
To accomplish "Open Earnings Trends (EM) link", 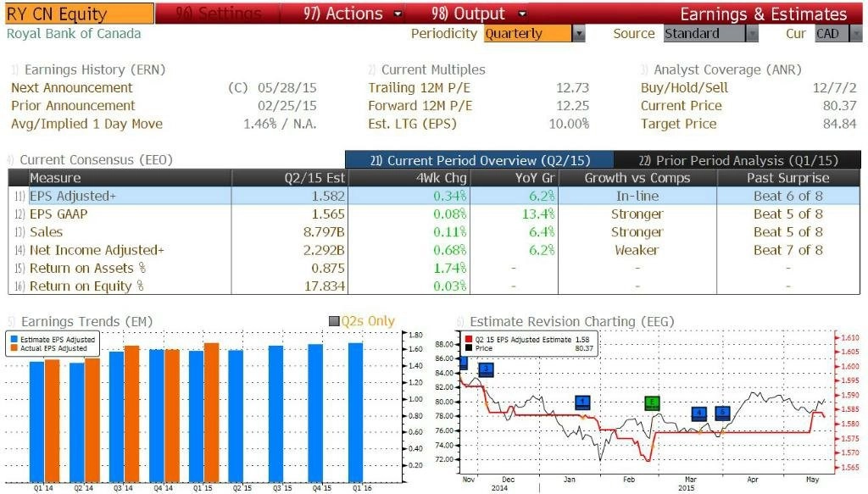I will (87, 321).
